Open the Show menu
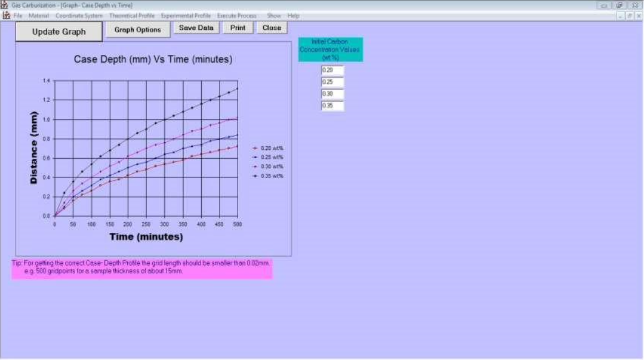Screen dimensions: 644x360 tap(273, 16)
